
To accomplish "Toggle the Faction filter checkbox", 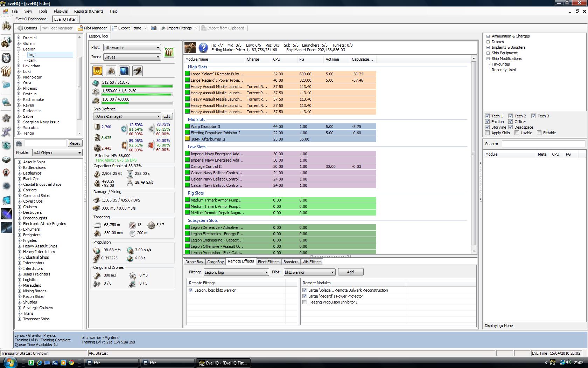I will (x=488, y=122).
